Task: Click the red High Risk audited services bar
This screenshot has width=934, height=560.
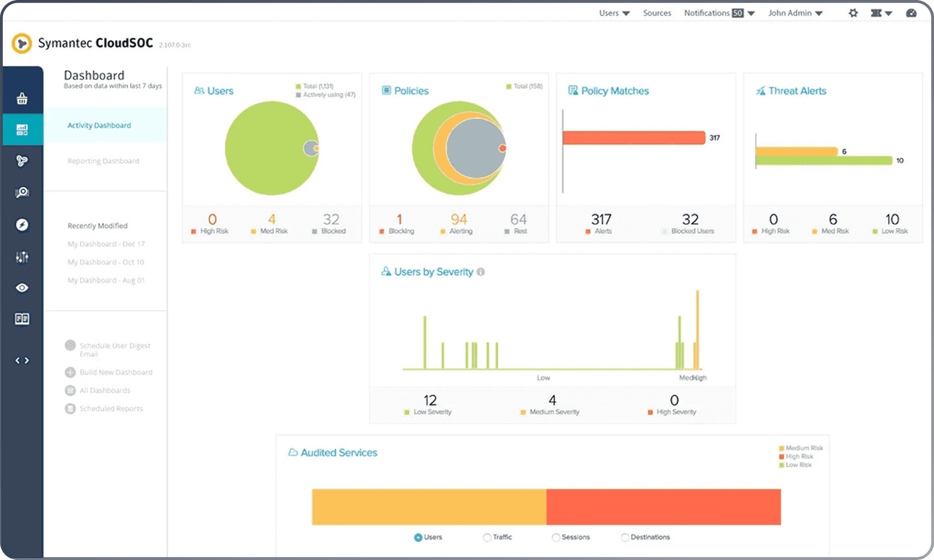Action: pos(663,507)
